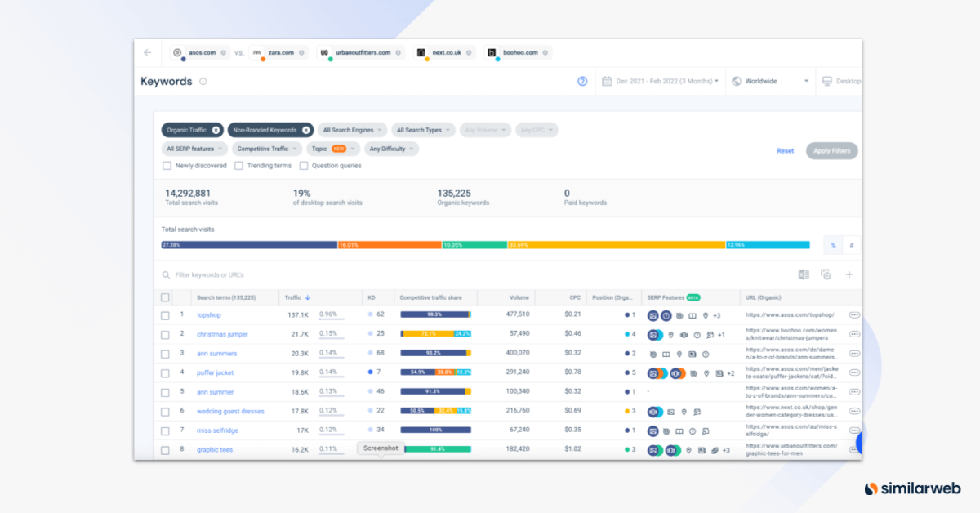Click the Apply Filters button
Viewport: 980px width, 513px height.
[831, 151]
